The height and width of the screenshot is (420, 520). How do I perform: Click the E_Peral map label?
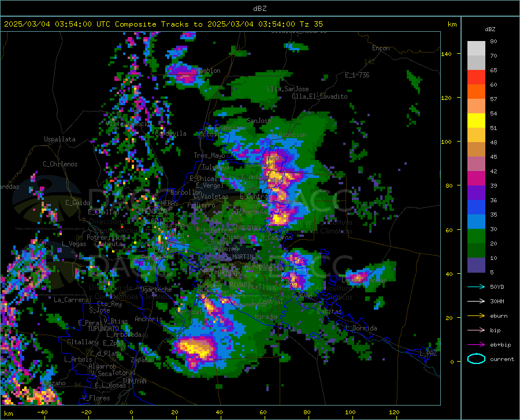pos(90,323)
